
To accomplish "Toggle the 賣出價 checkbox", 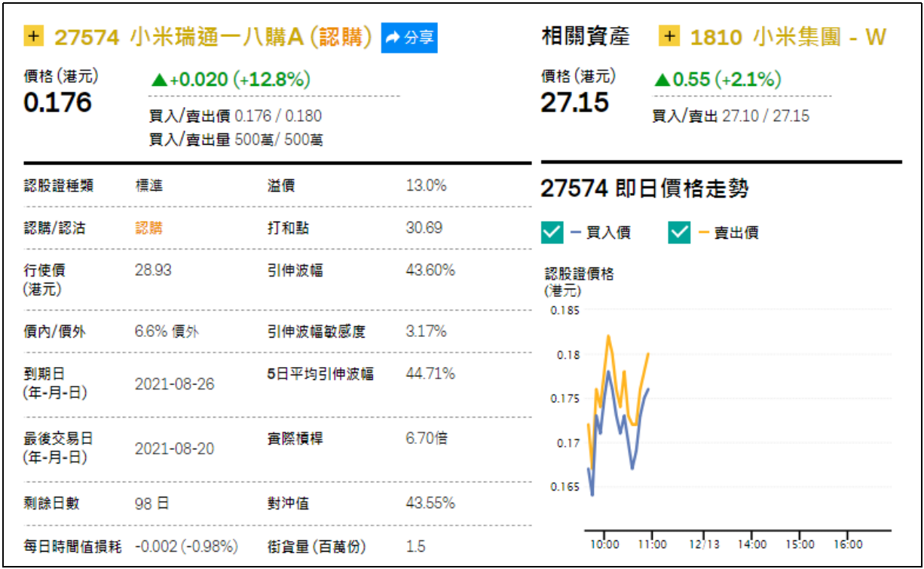I will [679, 233].
